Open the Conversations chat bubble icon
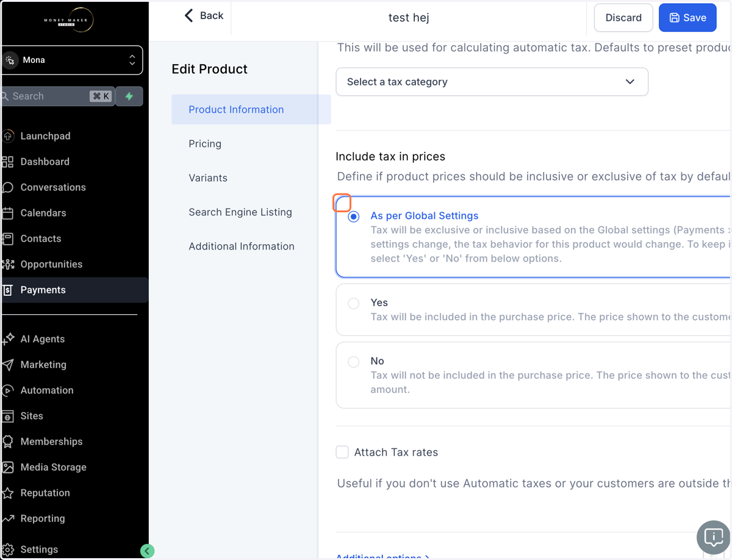 7,187
